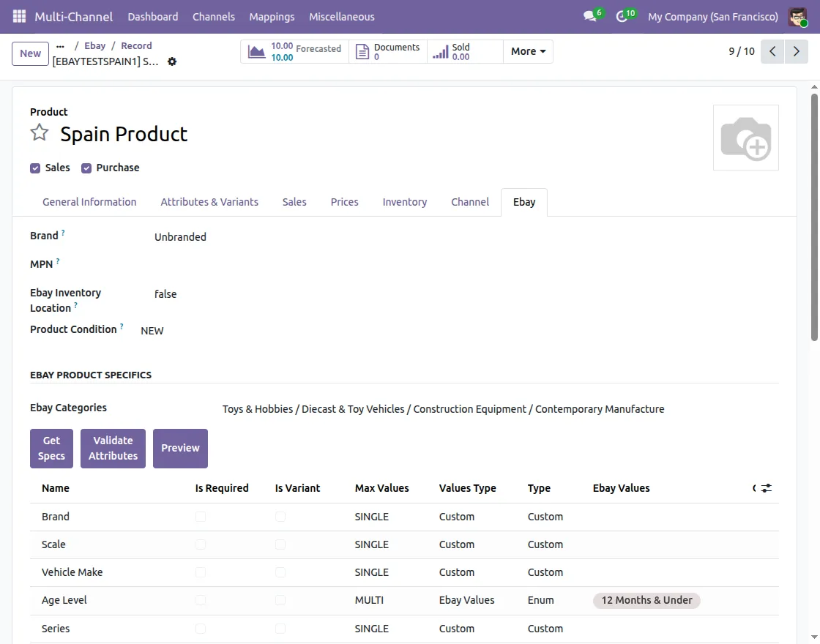Expand the More dropdown
Image resolution: width=820 pixels, height=644 pixels.
pyautogui.click(x=528, y=52)
